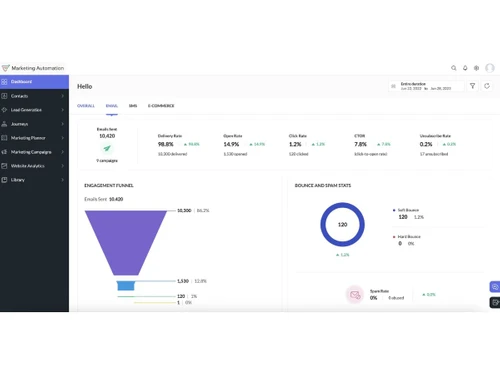
Task: Click the 10,300 funnel label
Action: [184, 211]
